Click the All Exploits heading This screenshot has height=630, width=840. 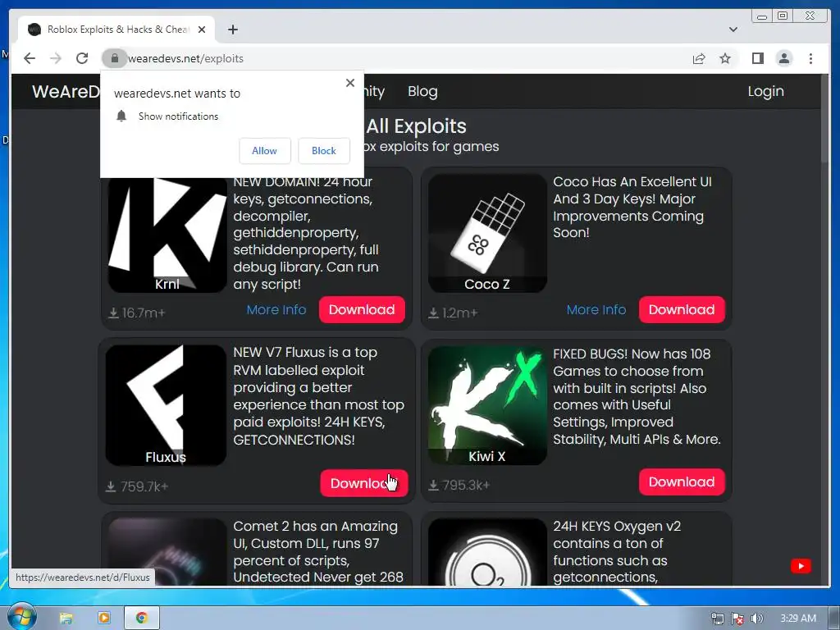pyautogui.click(x=416, y=126)
